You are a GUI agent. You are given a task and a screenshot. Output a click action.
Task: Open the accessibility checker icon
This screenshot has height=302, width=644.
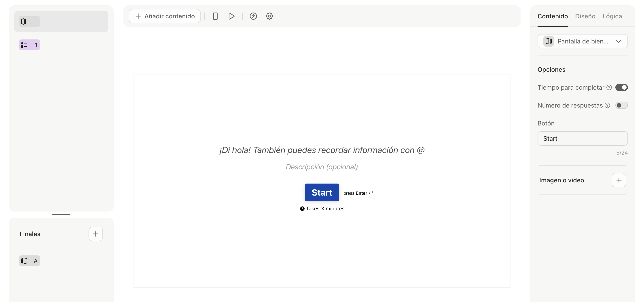click(253, 16)
